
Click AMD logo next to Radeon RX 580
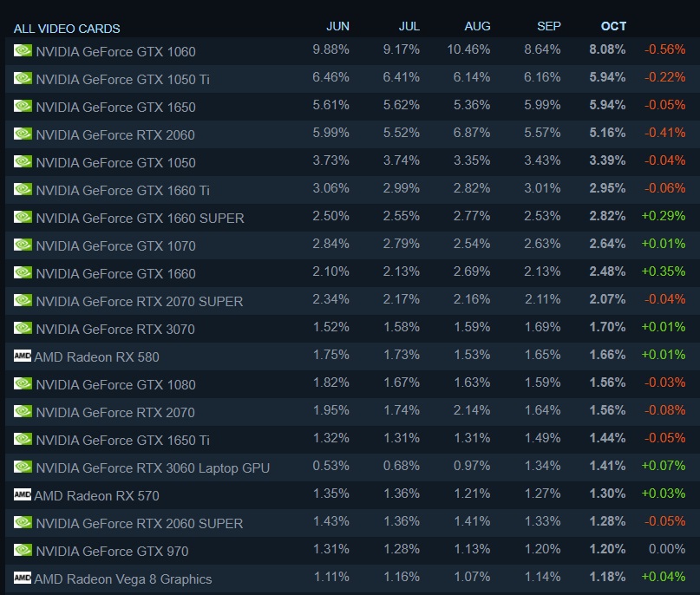23,356
